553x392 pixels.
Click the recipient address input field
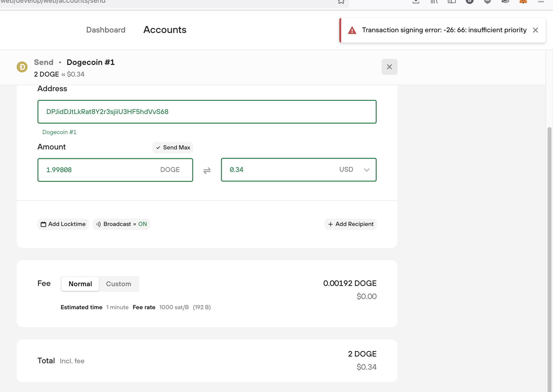click(207, 112)
